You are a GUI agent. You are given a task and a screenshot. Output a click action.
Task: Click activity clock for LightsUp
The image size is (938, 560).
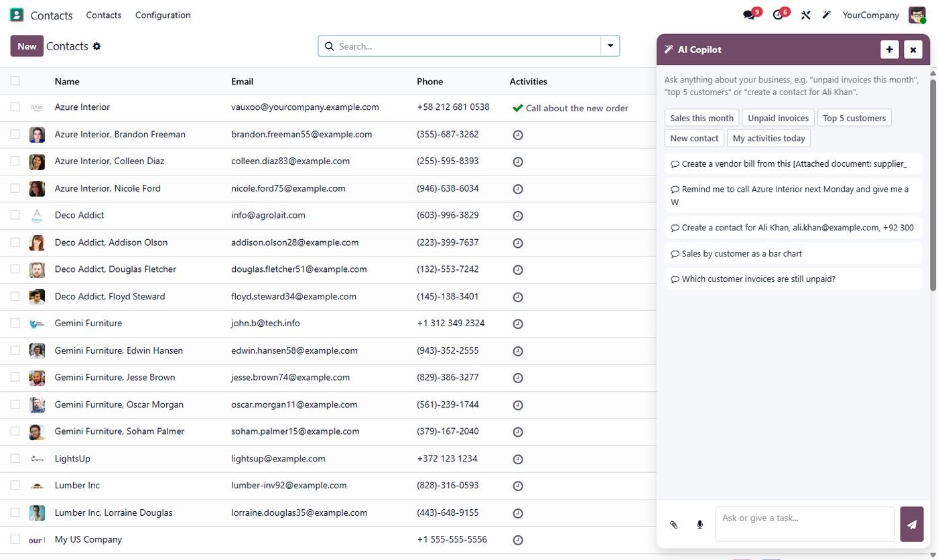pyautogui.click(x=517, y=459)
